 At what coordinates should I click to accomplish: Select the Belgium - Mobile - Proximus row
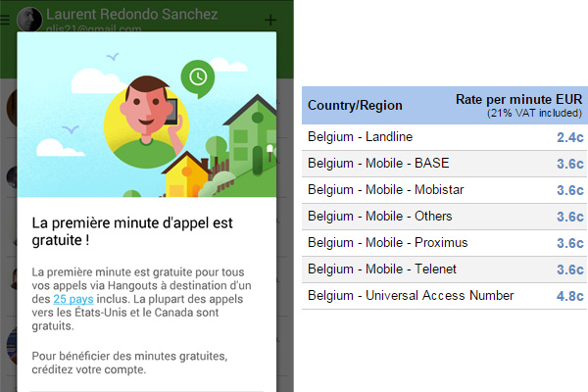(444, 243)
